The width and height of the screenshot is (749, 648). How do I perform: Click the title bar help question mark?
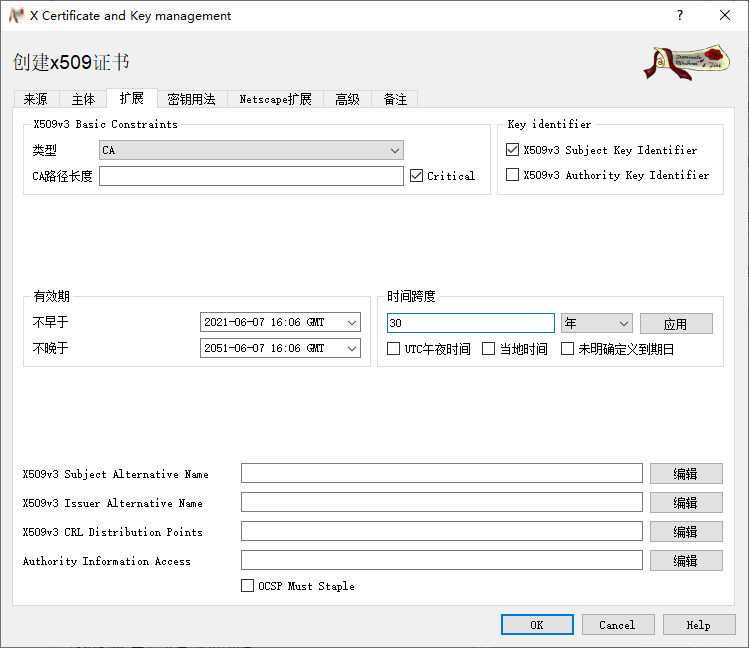pos(680,15)
